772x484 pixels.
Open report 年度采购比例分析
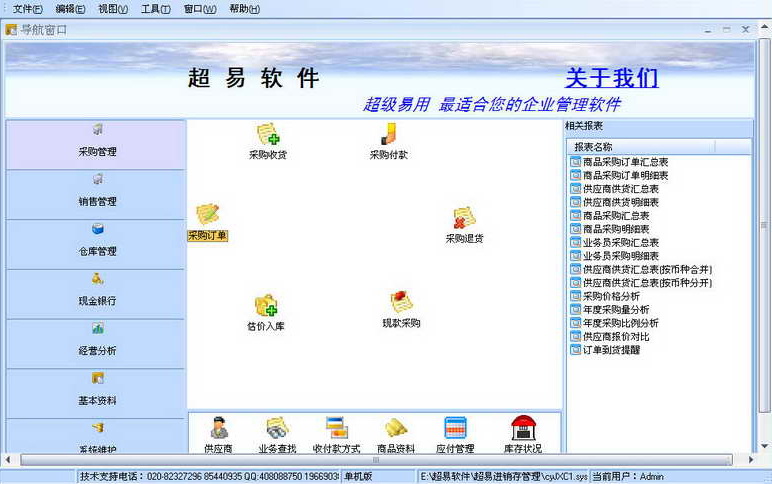point(620,323)
